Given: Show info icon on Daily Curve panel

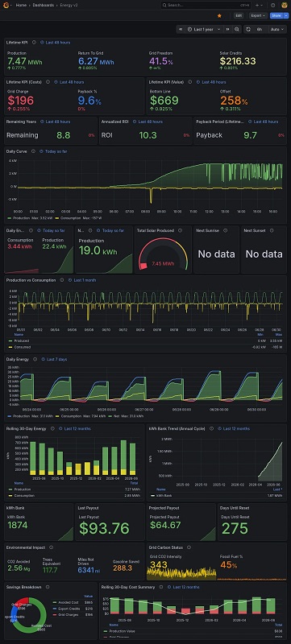Looking at the screenshot, I should (33, 151).
